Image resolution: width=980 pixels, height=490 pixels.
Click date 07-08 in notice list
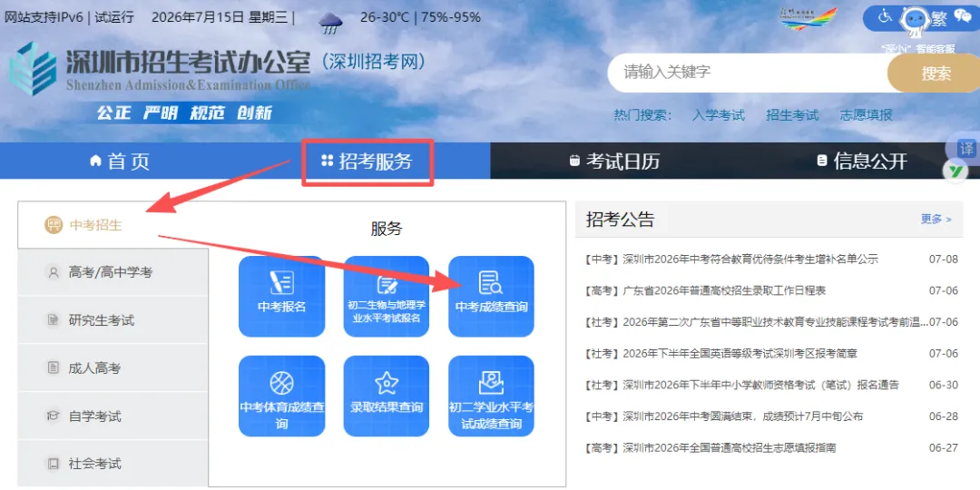(x=944, y=260)
